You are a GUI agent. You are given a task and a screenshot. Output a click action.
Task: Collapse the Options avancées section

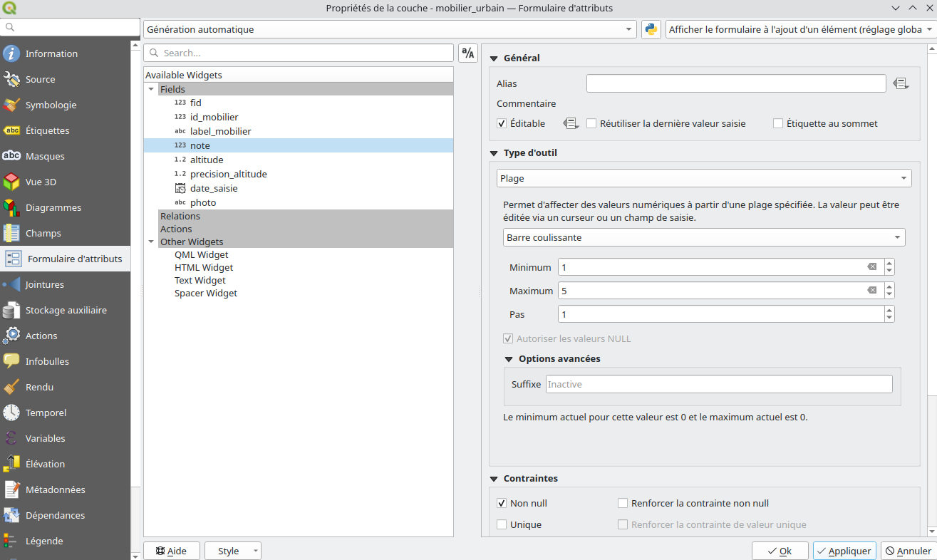click(509, 359)
